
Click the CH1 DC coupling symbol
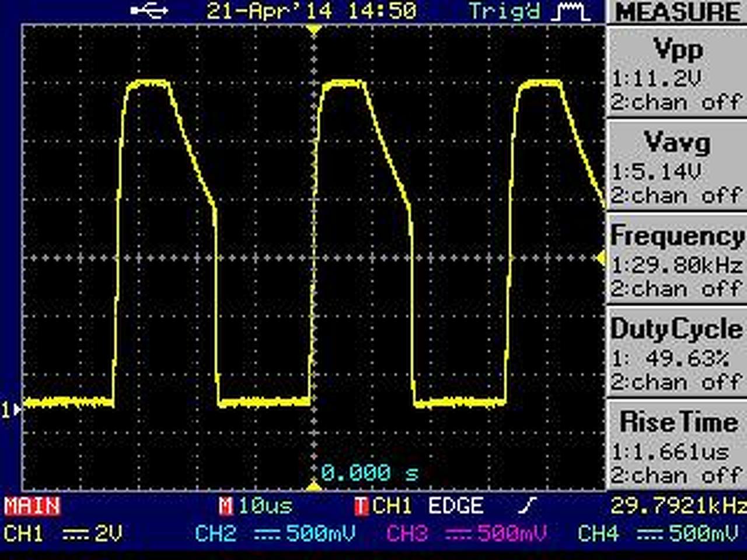click(x=75, y=533)
